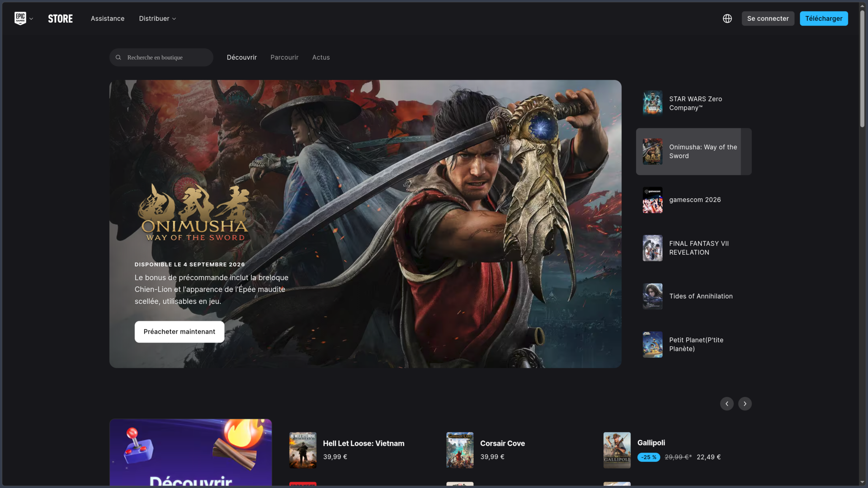This screenshot has width=868, height=488.
Task: Open the STORE home link
Action: point(61,19)
